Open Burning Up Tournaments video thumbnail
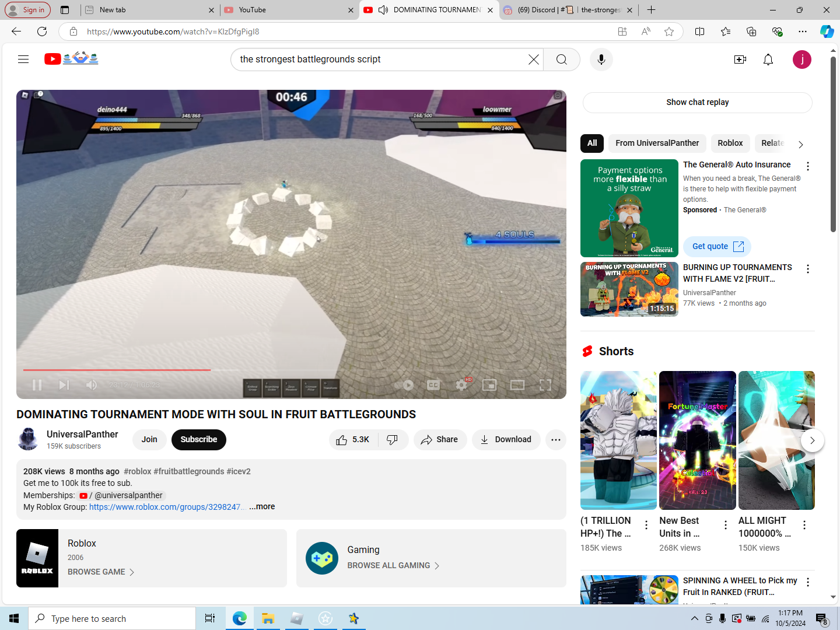Image resolution: width=840 pixels, height=630 pixels. point(629,289)
